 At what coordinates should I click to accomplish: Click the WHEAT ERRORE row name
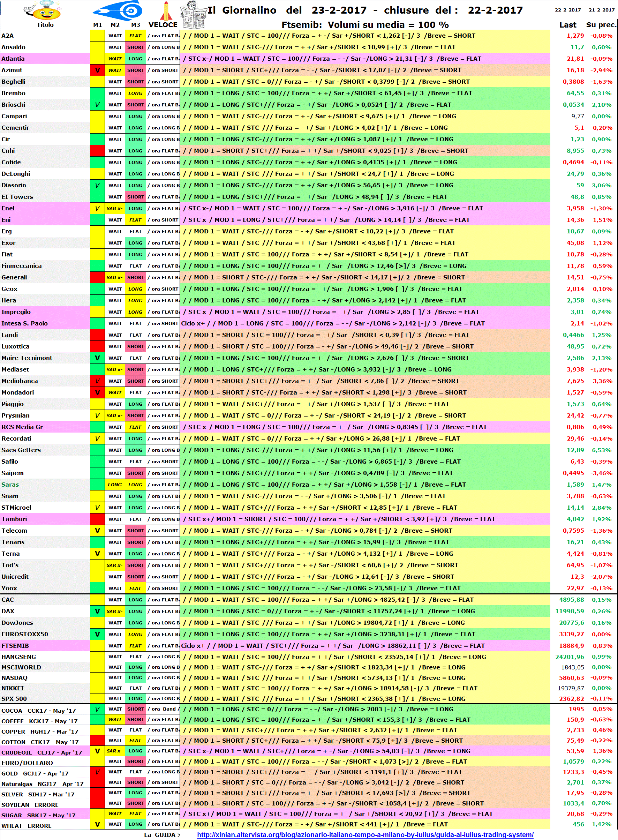click(26, 826)
